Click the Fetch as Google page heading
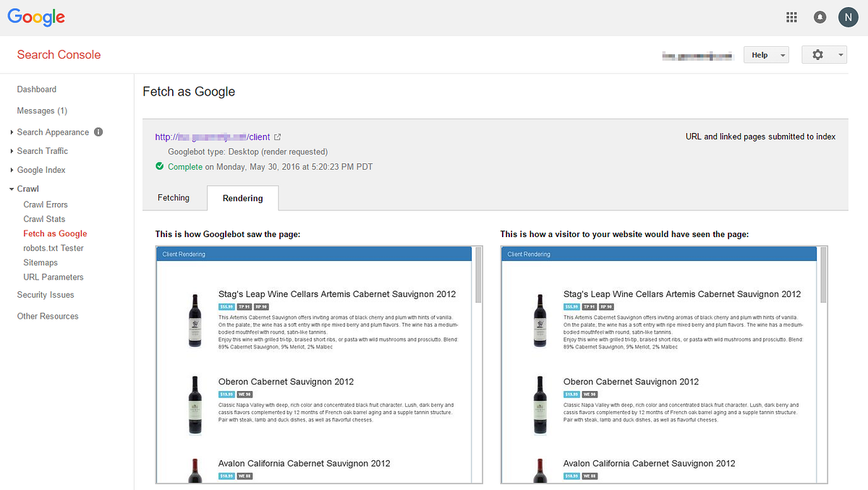Image resolution: width=868 pixels, height=490 pixels. pyautogui.click(x=189, y=92)
